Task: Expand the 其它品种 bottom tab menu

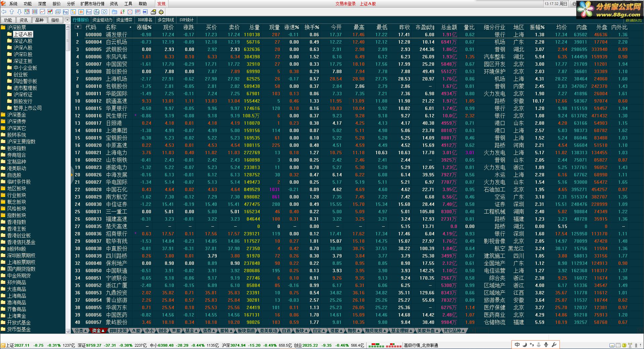Action: (x=454, y=331)
